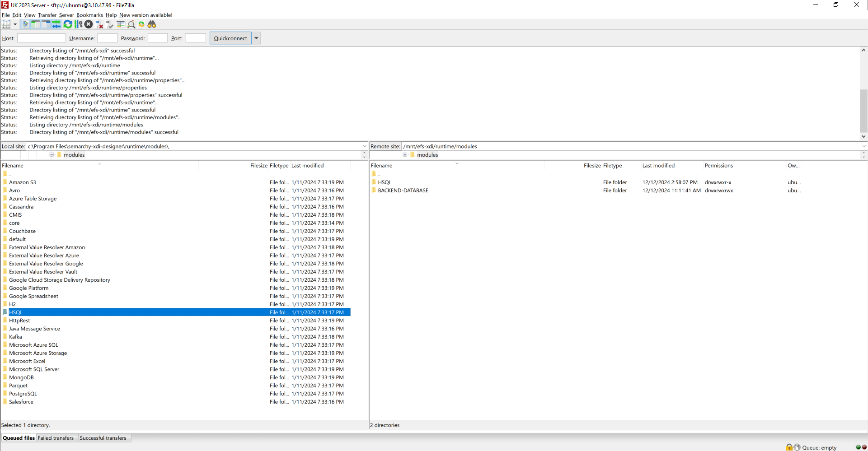This screenshot has width=868, height=451.
Task: Click the message log scroll down arrow
Action: point(863,136)
